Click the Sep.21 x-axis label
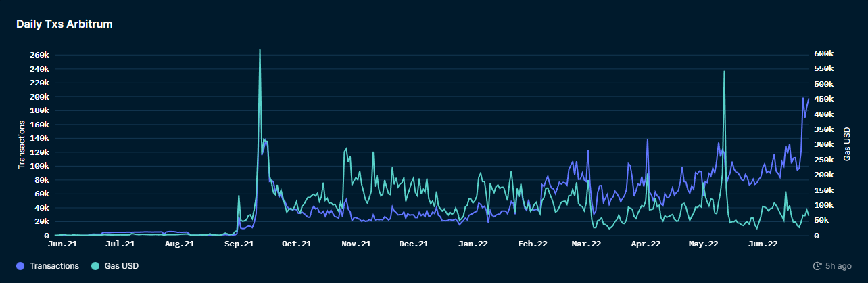This screenshot has width=868, height=283. tap(239, 244)
